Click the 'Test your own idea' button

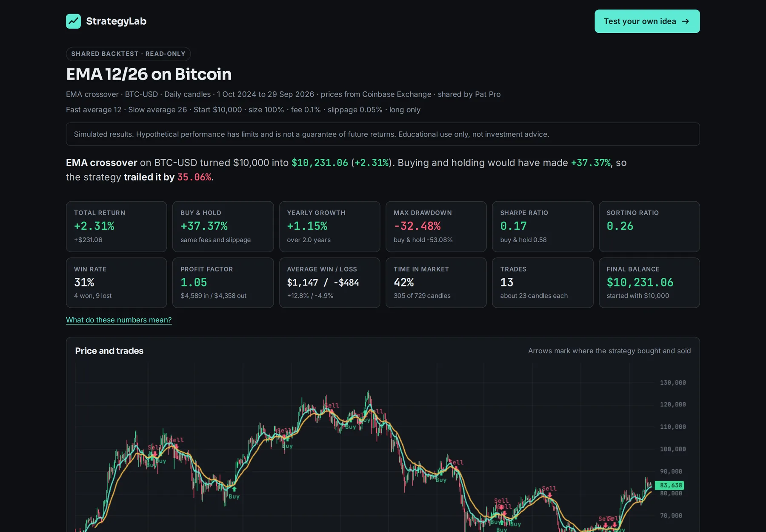[x=647, y=21]
